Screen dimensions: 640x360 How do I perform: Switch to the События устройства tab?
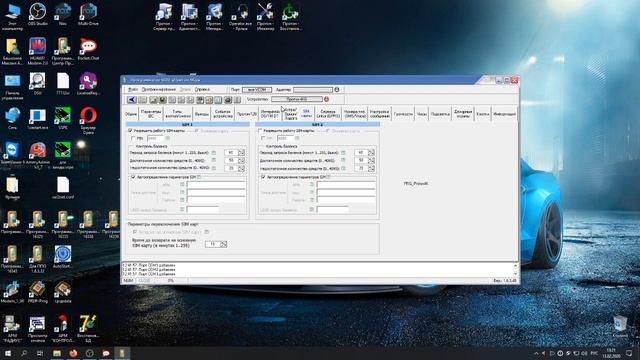coord(222,114)
